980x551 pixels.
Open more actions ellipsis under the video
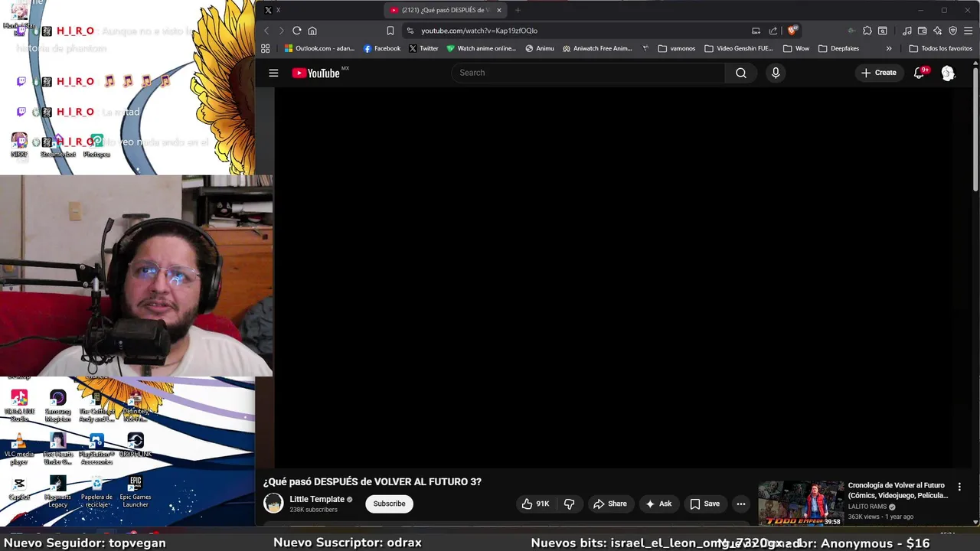[740, 504]
